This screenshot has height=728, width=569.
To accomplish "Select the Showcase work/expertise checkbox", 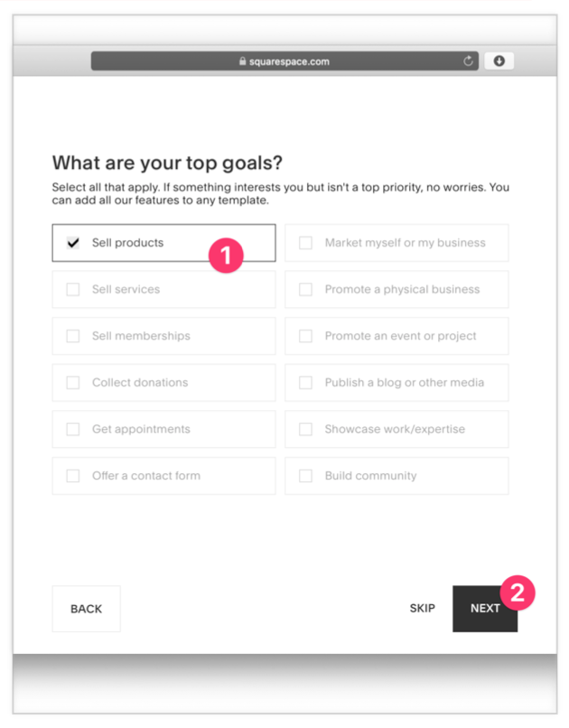I will click(x=306, y=429).
